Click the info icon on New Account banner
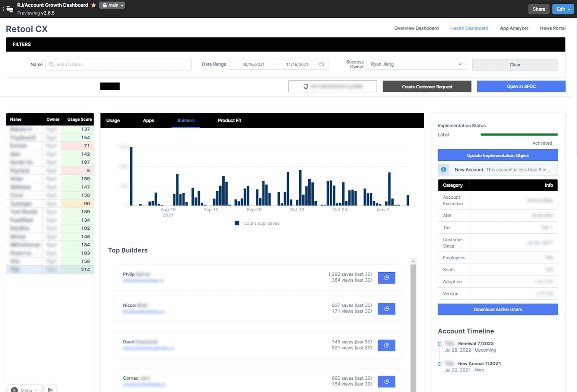Viewport: 577px width, 392px height. click(444, 169)
